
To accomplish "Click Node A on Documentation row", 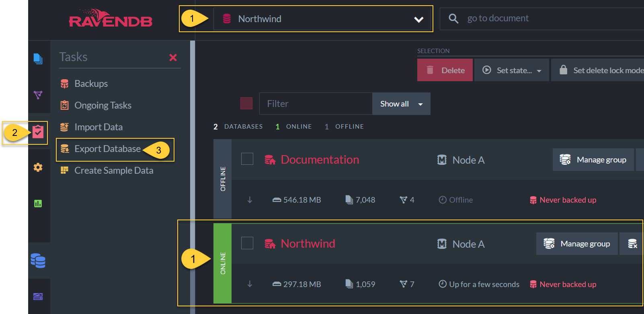I will pos(461,160).
